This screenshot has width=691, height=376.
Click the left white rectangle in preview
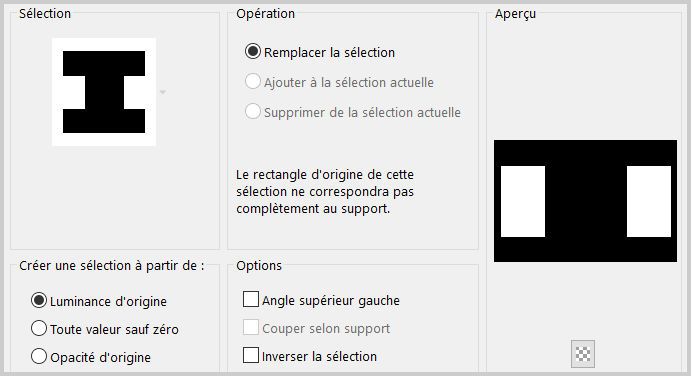523,201
